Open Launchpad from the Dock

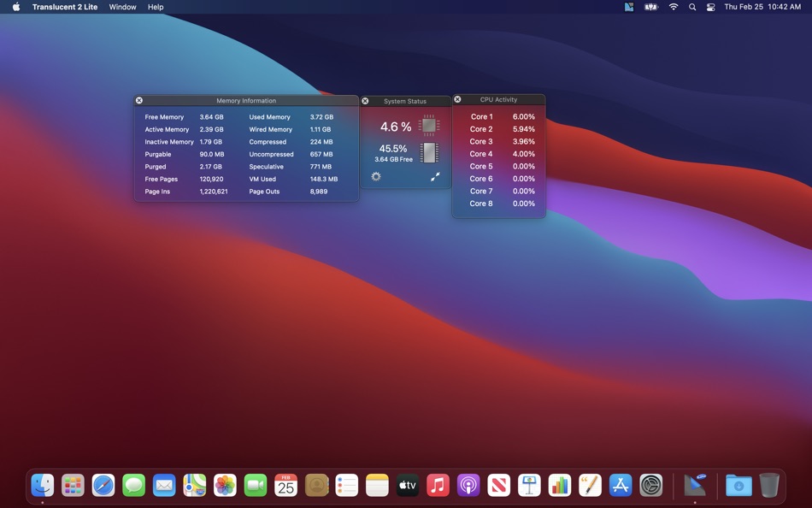pos(73,486)
